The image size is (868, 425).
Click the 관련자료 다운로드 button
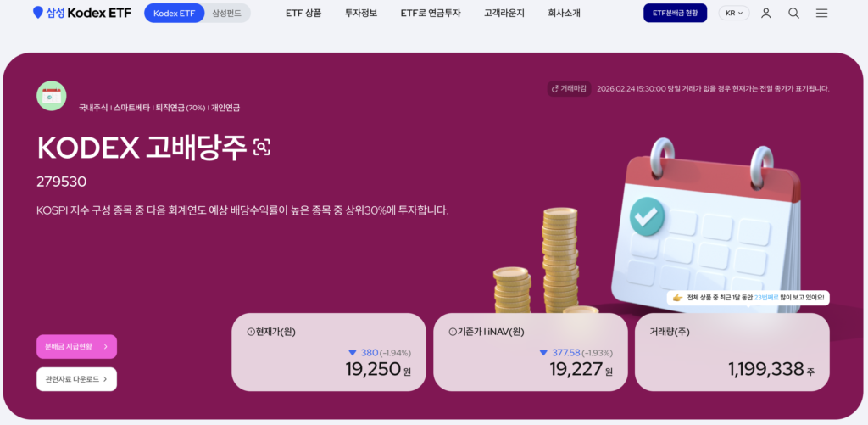[76, 379]
